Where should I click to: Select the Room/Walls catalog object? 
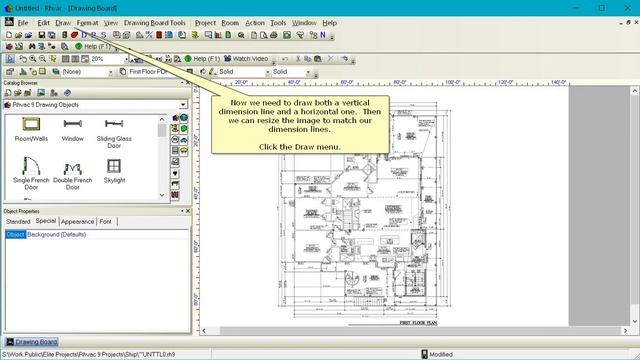click(31, 130)
